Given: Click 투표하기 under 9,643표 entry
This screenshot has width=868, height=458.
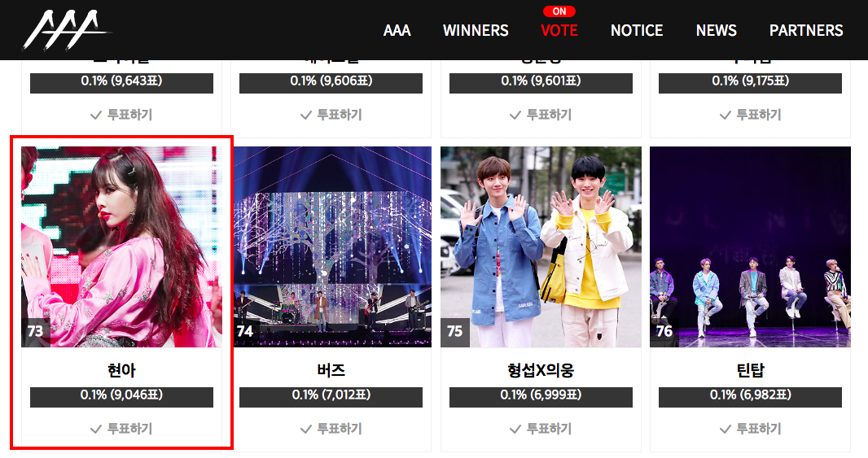Looking at the screenshot, I should pos(121,115).
